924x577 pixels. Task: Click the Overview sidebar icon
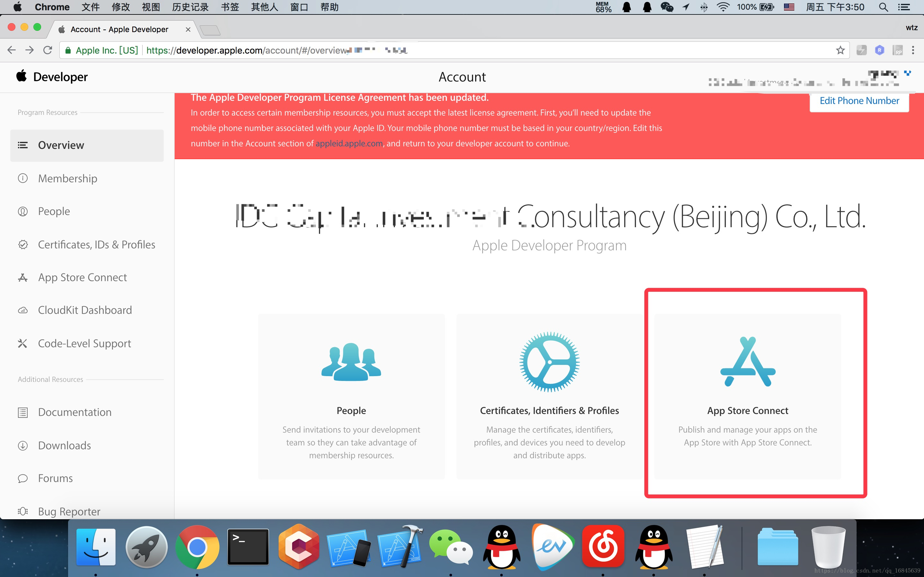coord(22,145)
